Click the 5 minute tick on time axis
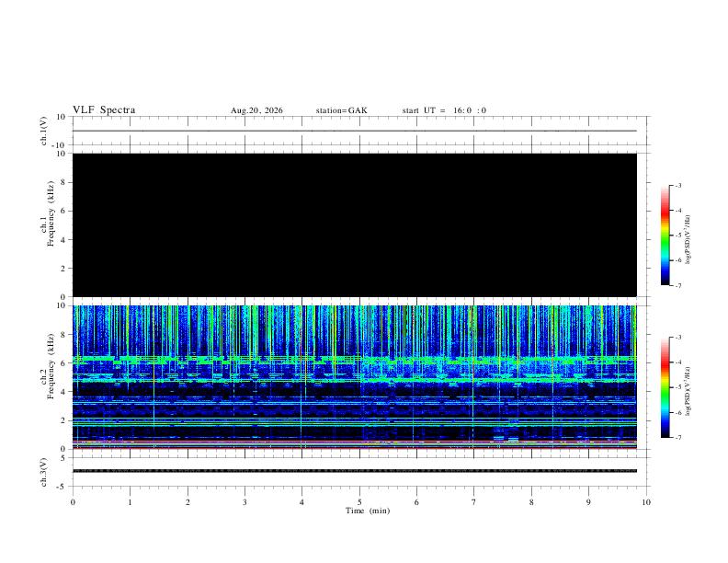The image size is (728, 563). [x=359, y=502]
